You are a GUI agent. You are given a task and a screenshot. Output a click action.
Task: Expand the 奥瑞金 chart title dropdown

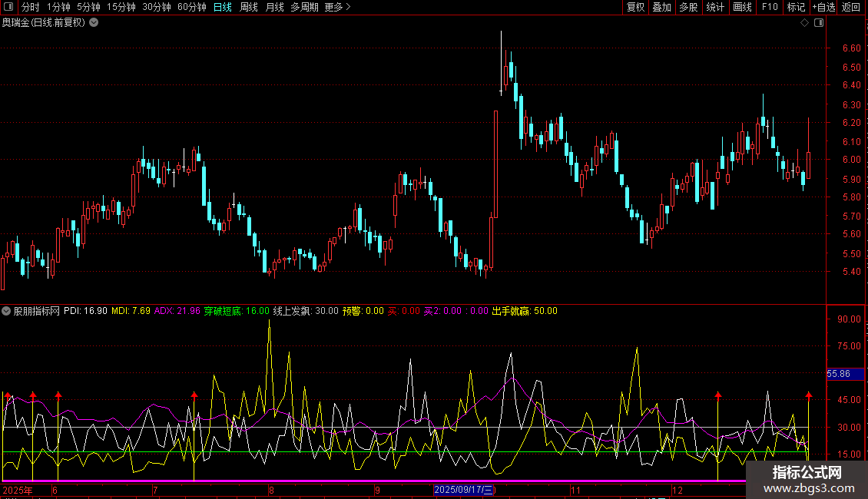[94, 23]
